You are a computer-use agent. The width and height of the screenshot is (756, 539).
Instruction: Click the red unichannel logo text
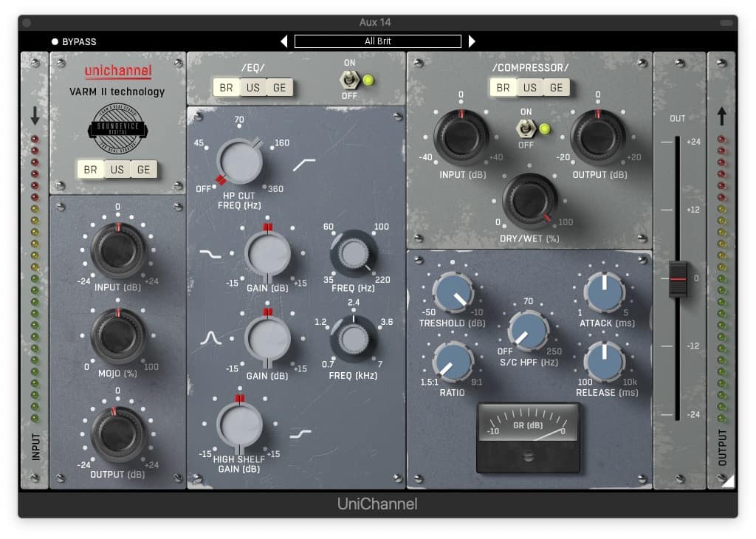[118, 71]
